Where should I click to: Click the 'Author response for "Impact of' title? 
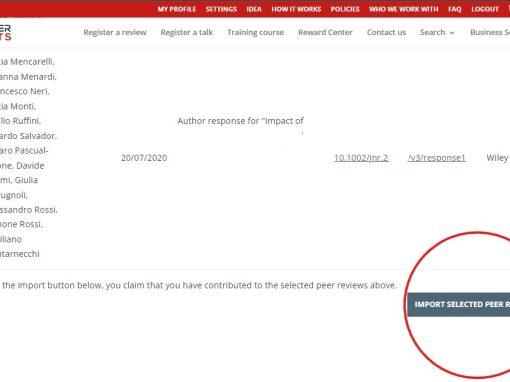(240, 121)
